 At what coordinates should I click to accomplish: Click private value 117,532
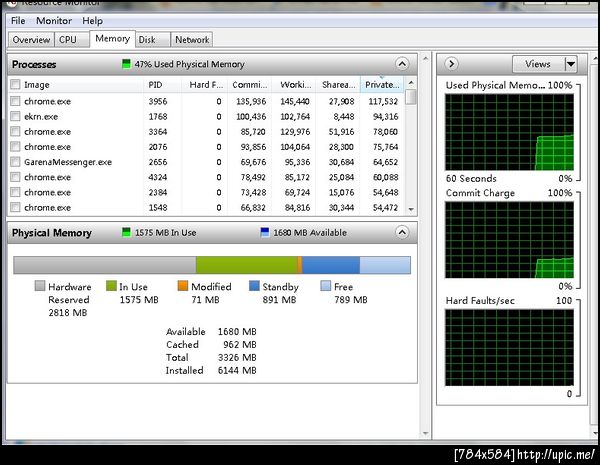pos(383,101)
